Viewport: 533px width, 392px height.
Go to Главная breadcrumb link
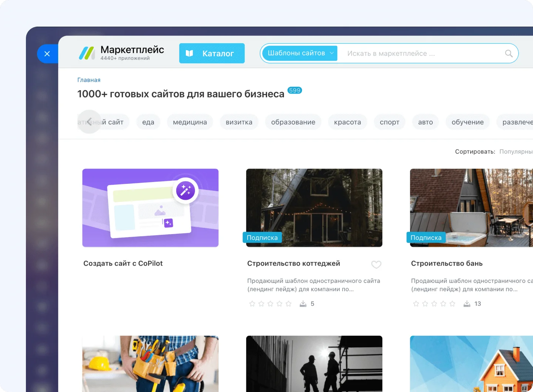tap(89, 80)
